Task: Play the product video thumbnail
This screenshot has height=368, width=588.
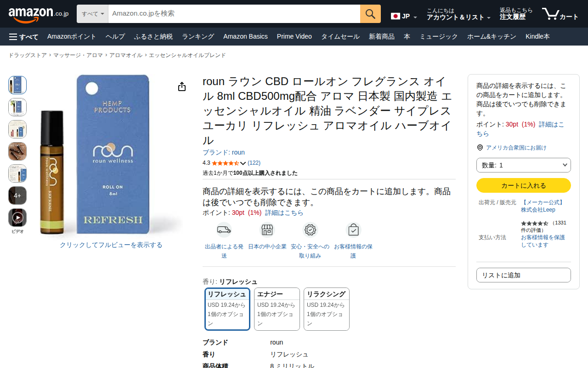Action: (17, 218)
